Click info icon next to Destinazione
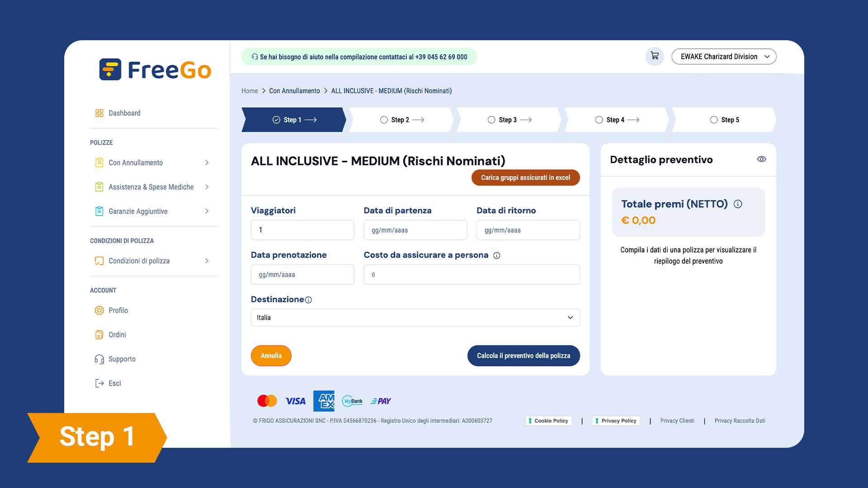This screenshot has height=488, width=868. pos(308,300)
